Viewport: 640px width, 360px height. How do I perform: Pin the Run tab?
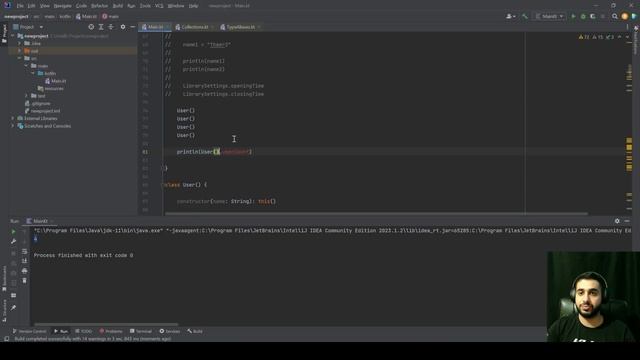click(x=13, y=307)
